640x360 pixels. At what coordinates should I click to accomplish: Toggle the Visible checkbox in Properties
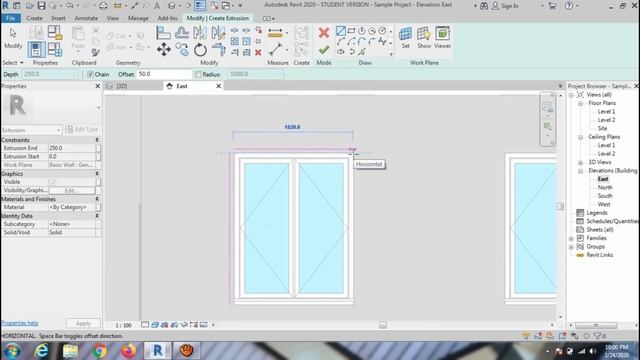point(53,182)
